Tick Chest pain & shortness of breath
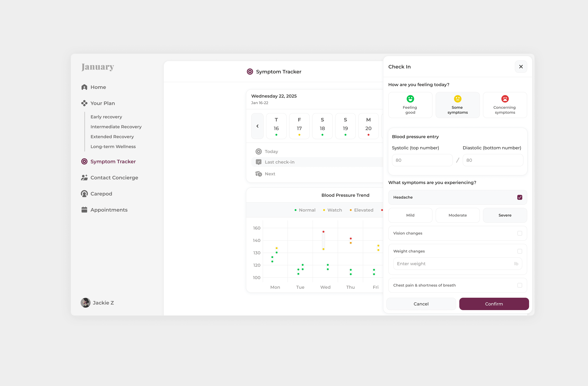Image resolution: width=588 pixels, height=386 pixels. coord(520,285)
